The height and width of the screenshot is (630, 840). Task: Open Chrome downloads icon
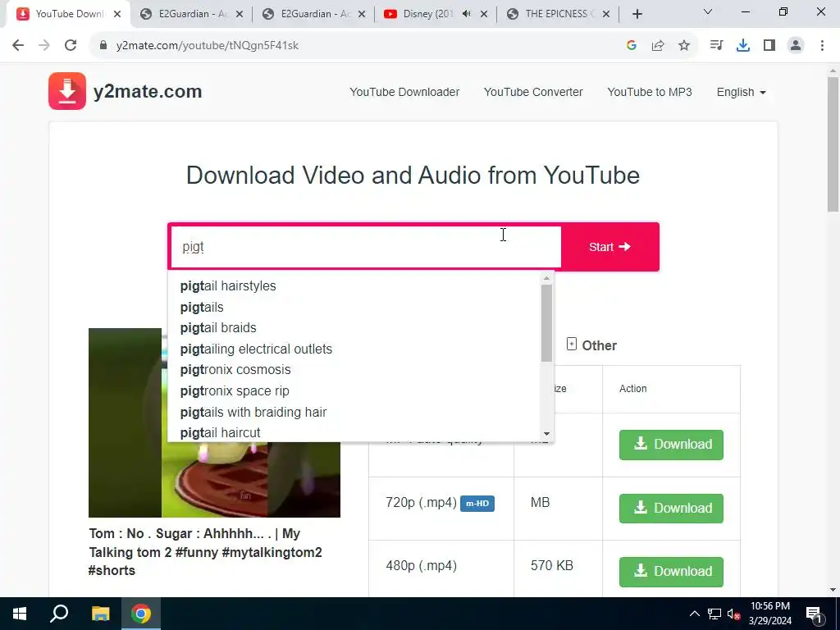tap(743, 46)
